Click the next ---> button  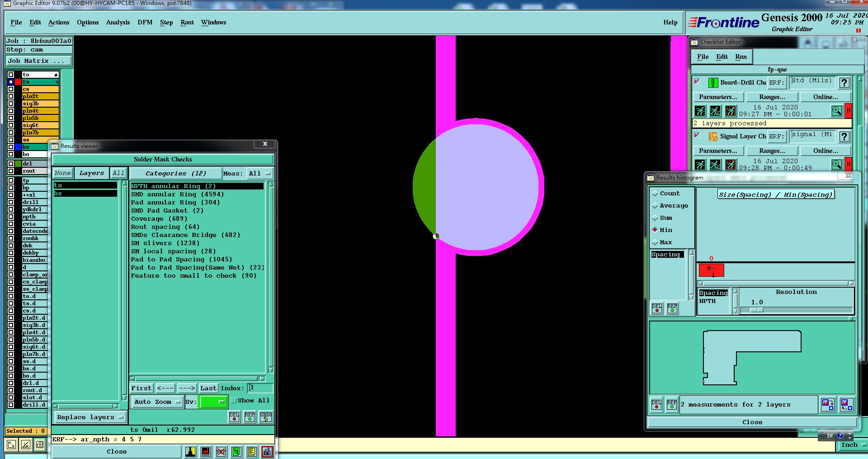point(187,388)
